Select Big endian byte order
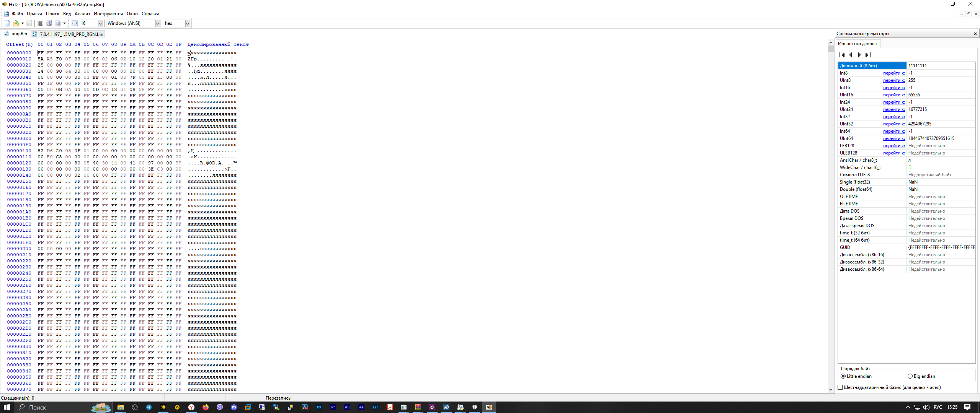Screen dimensions: 980x413 [910, 376]
